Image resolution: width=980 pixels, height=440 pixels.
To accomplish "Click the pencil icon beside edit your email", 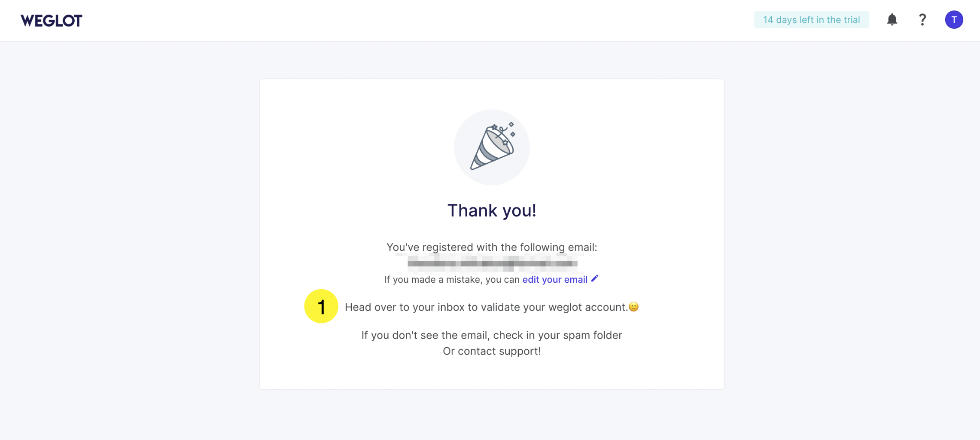I will pos(595,279).
